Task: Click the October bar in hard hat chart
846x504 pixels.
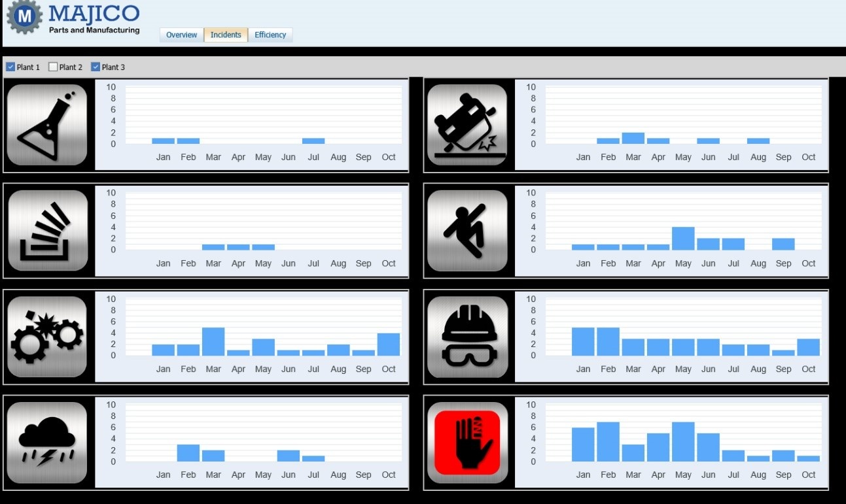Action: tap(808, 347)
